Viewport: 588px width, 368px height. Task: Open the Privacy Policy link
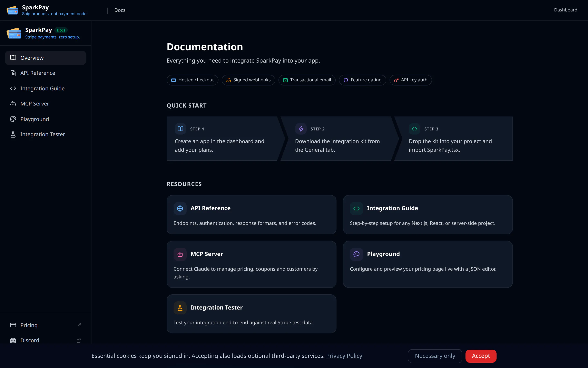344,356
